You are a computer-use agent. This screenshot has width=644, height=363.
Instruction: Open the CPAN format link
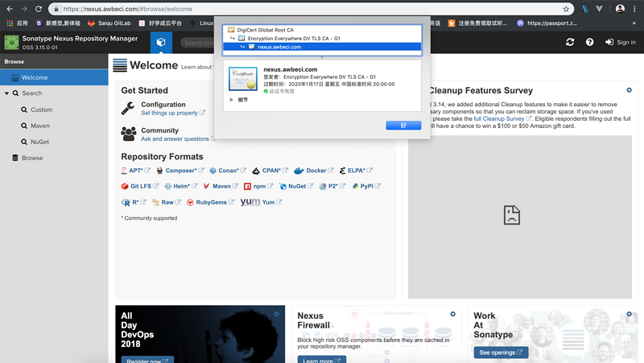click(x=270, y=171)
